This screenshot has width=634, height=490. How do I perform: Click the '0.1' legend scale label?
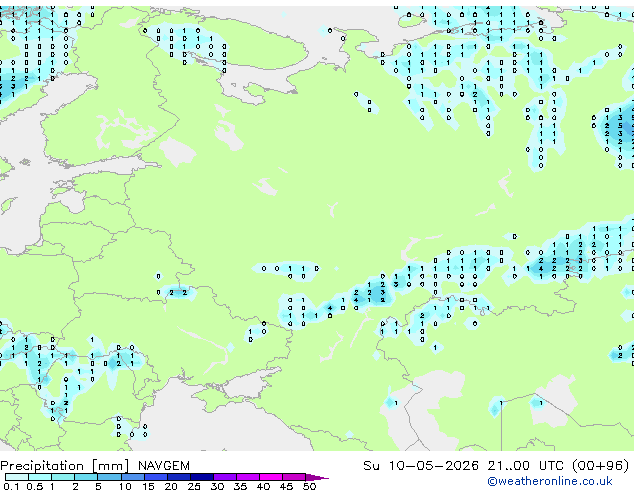pos(11,486)
